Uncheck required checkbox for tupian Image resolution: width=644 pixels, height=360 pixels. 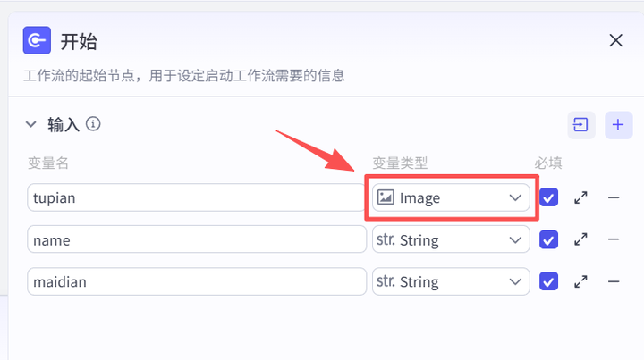548,197
